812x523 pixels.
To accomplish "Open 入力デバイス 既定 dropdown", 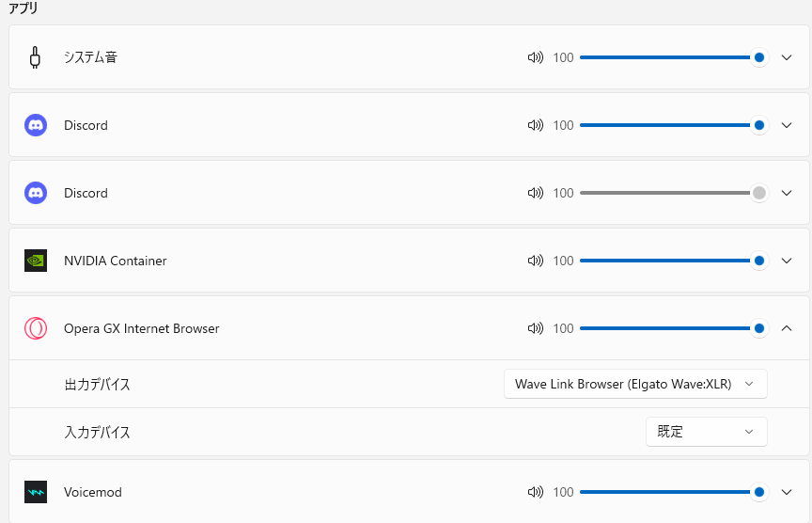I will 707,432.
